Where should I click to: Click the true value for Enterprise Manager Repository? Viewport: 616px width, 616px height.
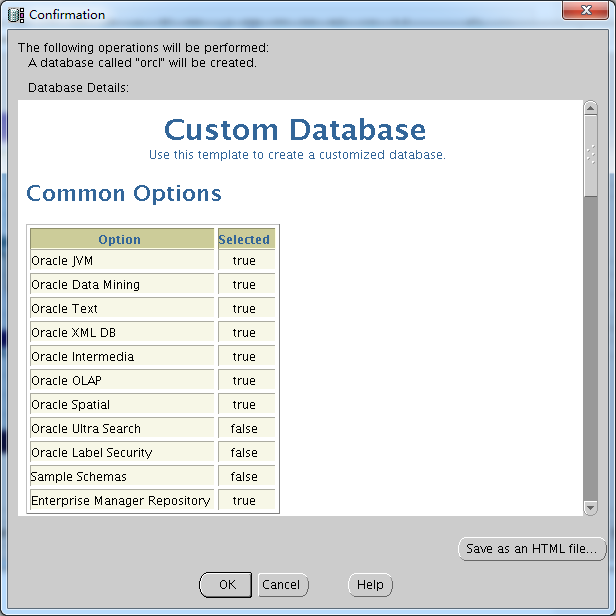click(244, 500)
